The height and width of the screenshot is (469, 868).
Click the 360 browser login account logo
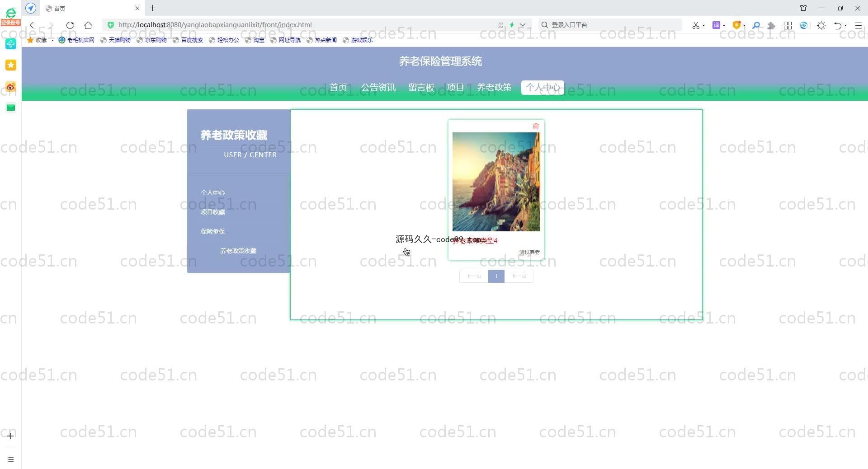point(11,16)
